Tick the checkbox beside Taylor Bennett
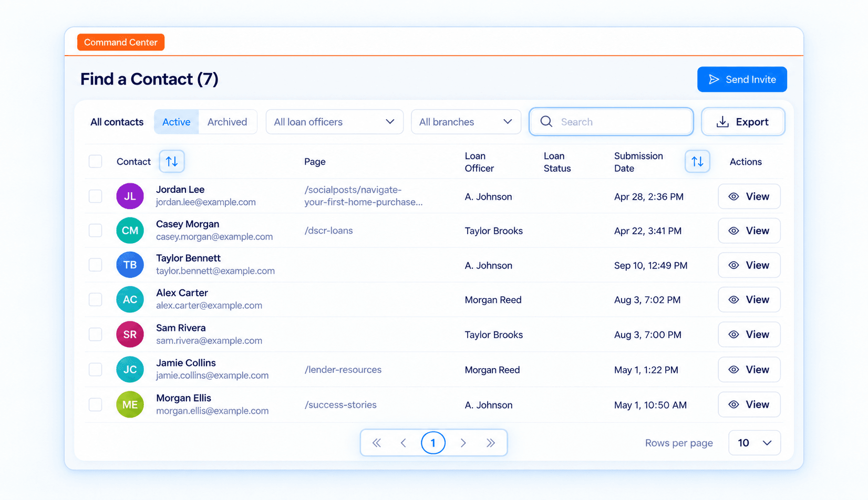This screenshot has height=500, width=868. pyautogui.click(x=95, y=265)
